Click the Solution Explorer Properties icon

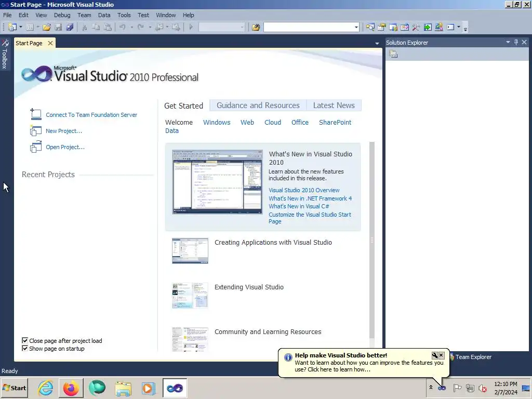point(393,54)
